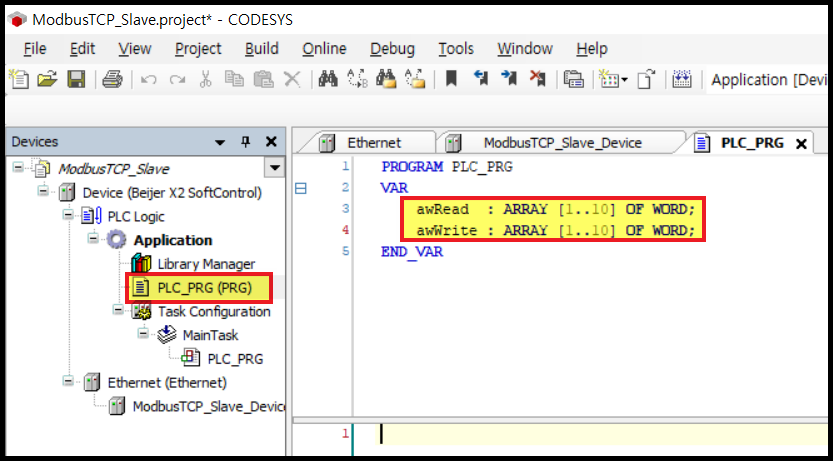Collapse the ModbusTCP_Slave root node
Screen dimensions: 833x461
pyautogui.click(x=18, y=167)
